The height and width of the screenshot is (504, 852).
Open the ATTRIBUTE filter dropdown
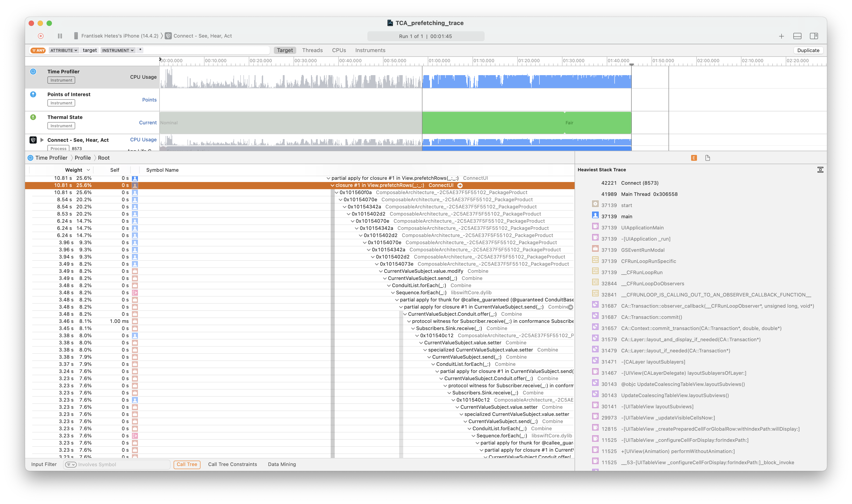pos(64,50)
